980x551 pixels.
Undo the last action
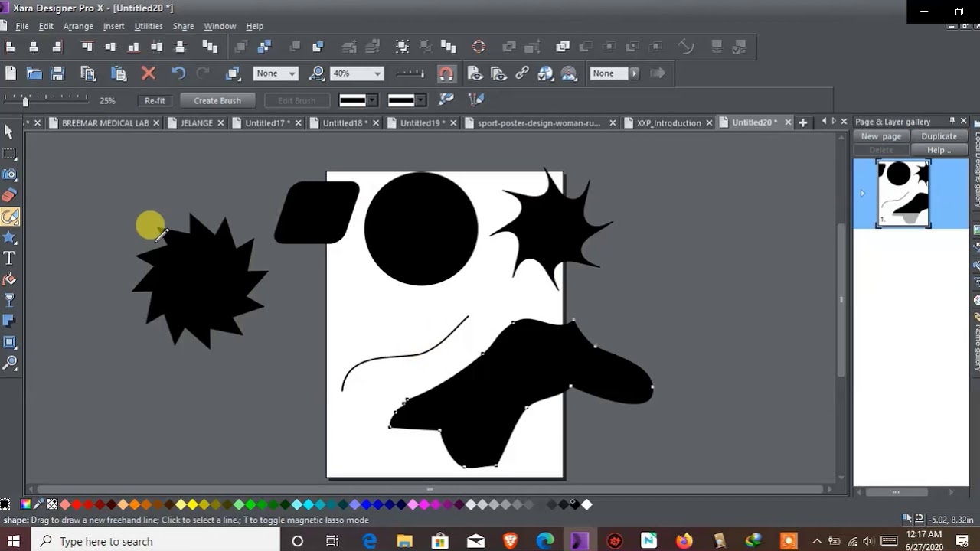pyautogui.click(x=178, y=73)
